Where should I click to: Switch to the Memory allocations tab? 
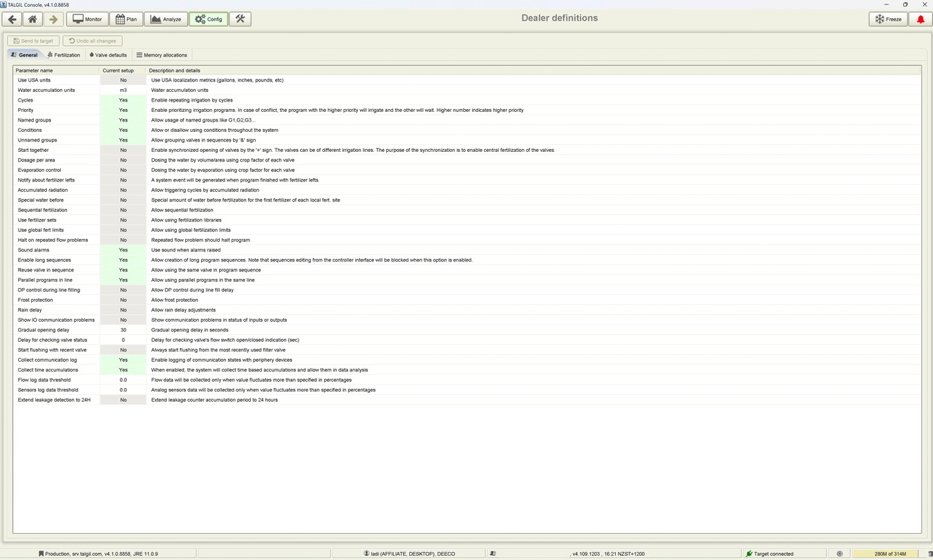162,55
